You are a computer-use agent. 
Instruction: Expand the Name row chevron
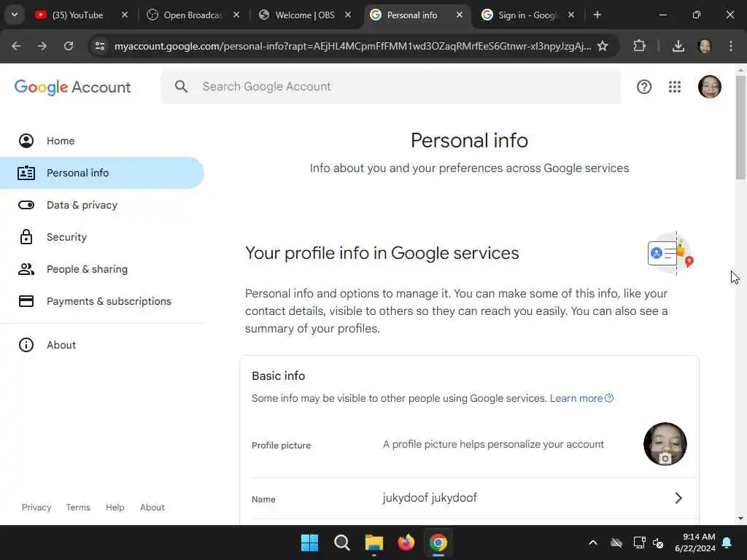[x=678, y=497]
